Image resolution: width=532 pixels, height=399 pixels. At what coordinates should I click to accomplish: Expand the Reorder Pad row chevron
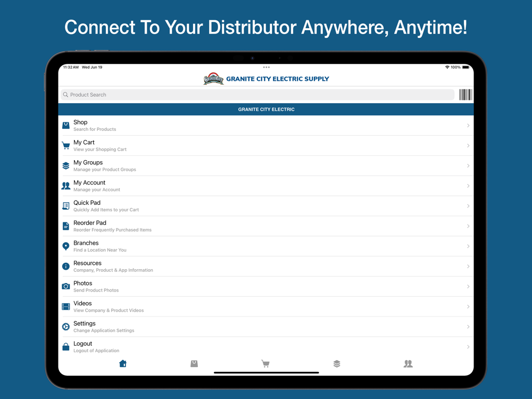coord(468,226)
